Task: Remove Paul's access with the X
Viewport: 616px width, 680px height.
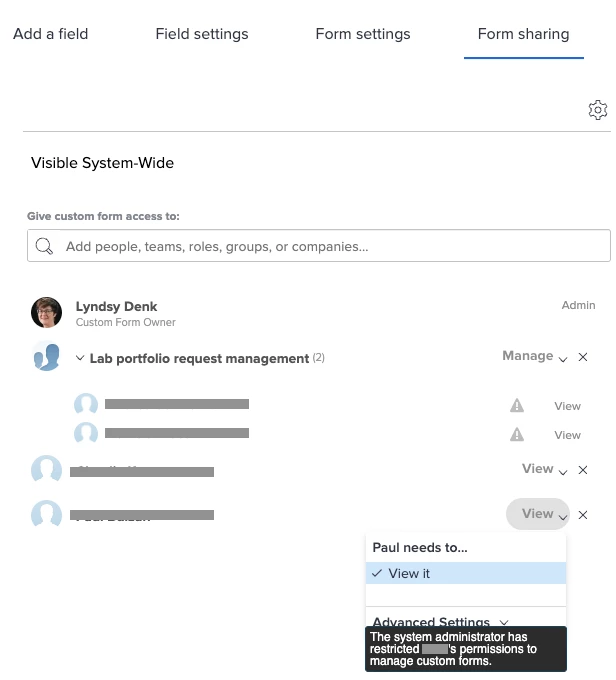Action: pos(583,515)
